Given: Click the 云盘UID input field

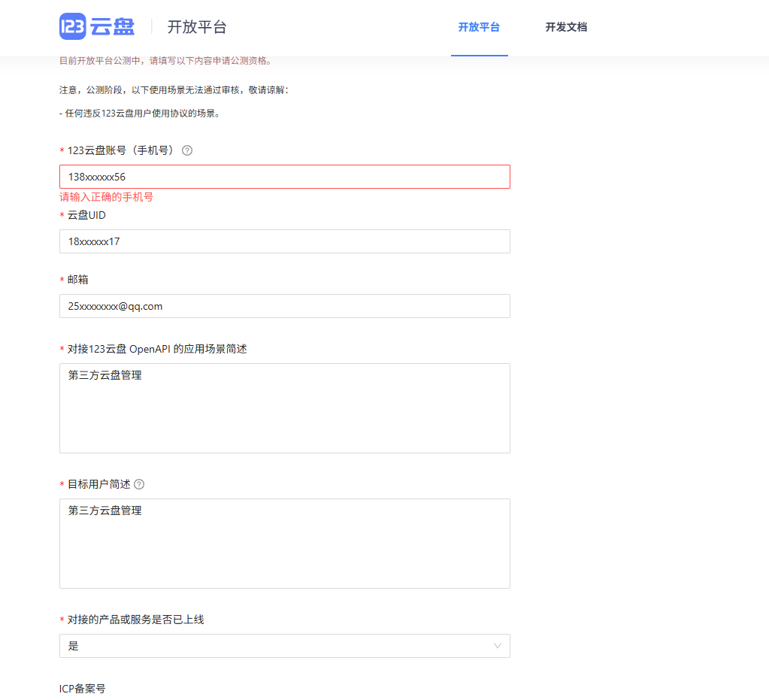Looking at the screenshot, I should (284, 241).
